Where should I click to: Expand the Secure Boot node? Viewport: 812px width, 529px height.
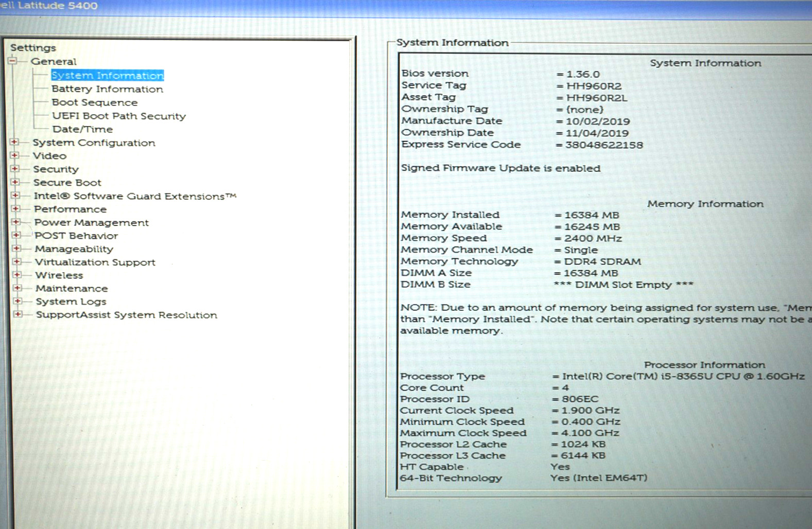click(15, 182)
